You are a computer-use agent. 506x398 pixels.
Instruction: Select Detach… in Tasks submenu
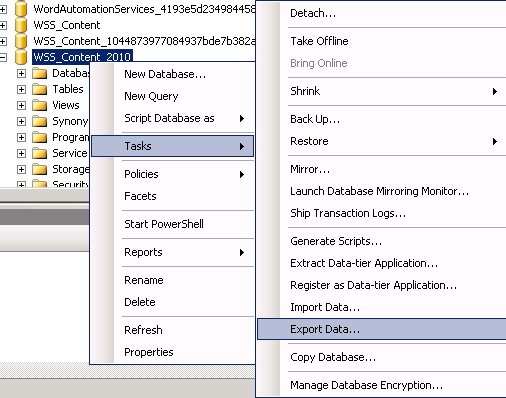pos(382,13)
